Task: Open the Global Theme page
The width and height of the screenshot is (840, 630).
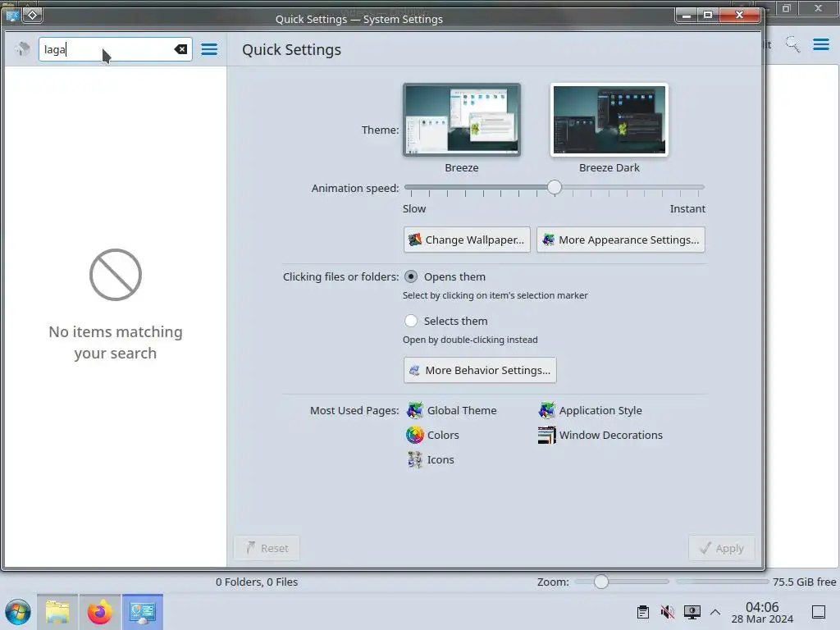Action: coord(452,410)
